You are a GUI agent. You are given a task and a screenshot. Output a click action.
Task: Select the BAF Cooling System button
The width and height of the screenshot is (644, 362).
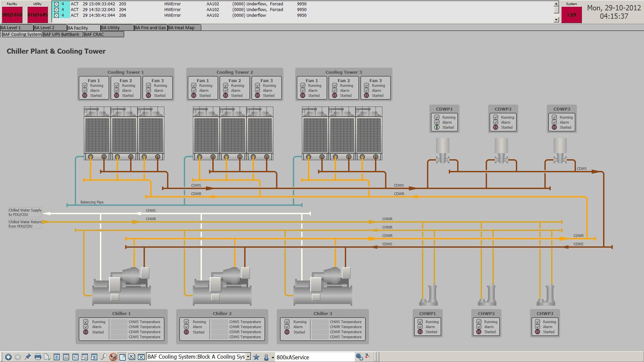22,34
